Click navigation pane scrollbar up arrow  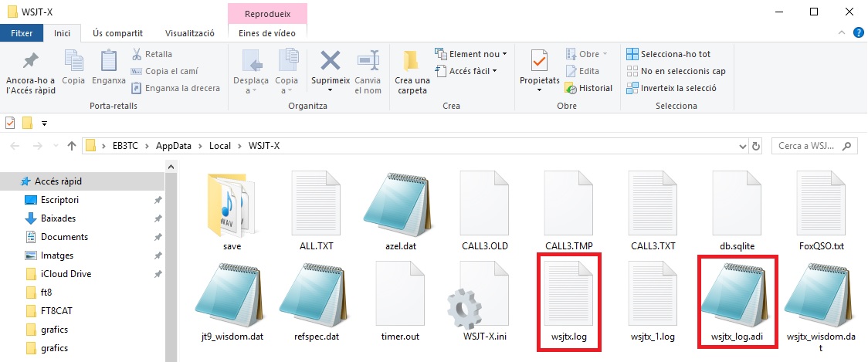(x=171, y=167)
